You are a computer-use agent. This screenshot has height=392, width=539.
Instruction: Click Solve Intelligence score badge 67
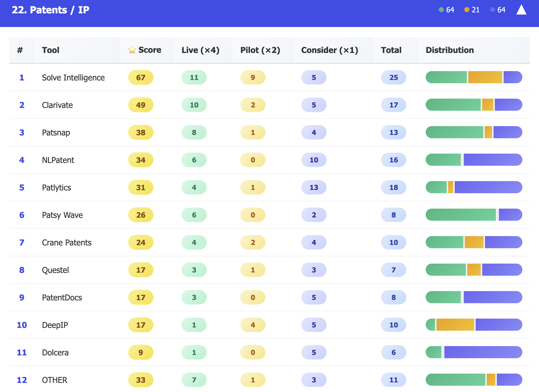point(141,77)
